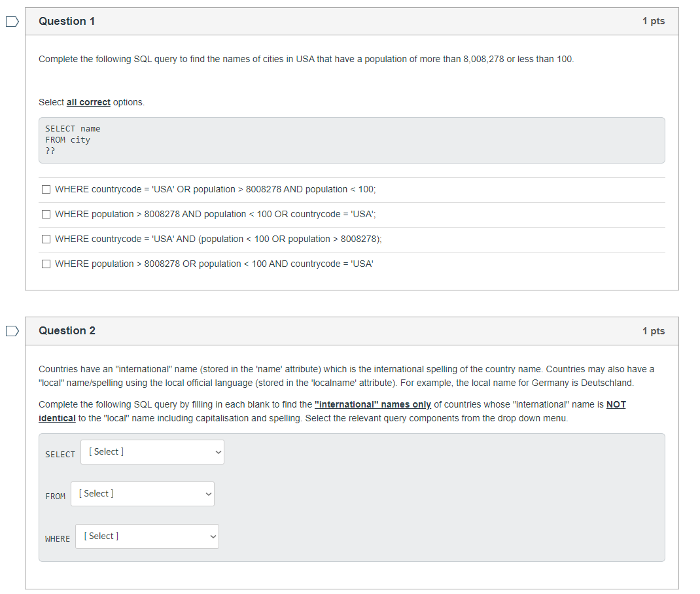Select the answer with parentheses around population conditions
This screenshot has height=594, width=700.
(46, 239)
